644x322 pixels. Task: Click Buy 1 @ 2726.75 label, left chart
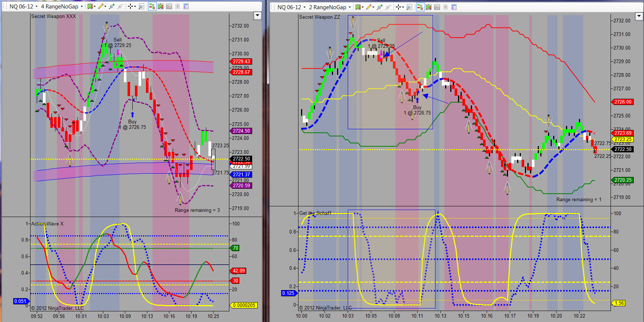(x=132, y=124)
